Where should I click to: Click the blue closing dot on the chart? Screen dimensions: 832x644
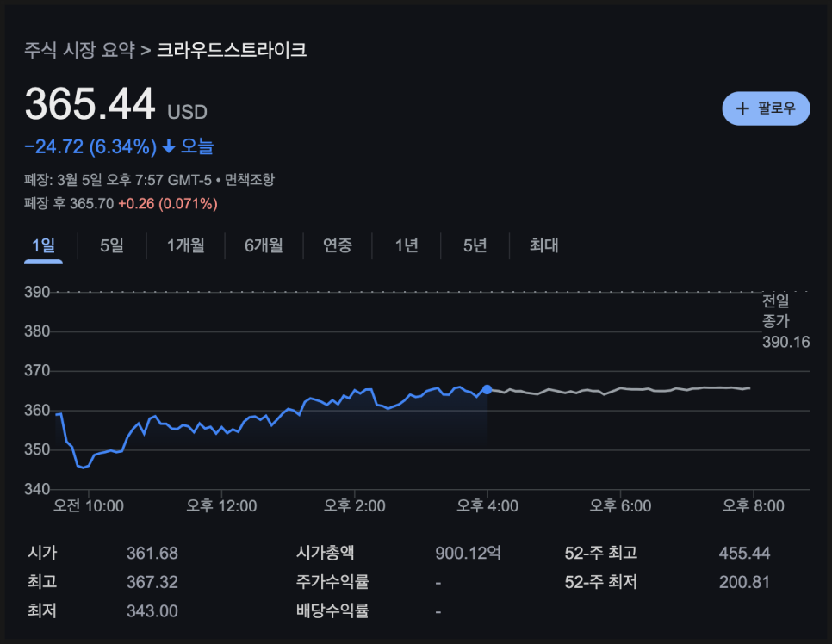487,389
